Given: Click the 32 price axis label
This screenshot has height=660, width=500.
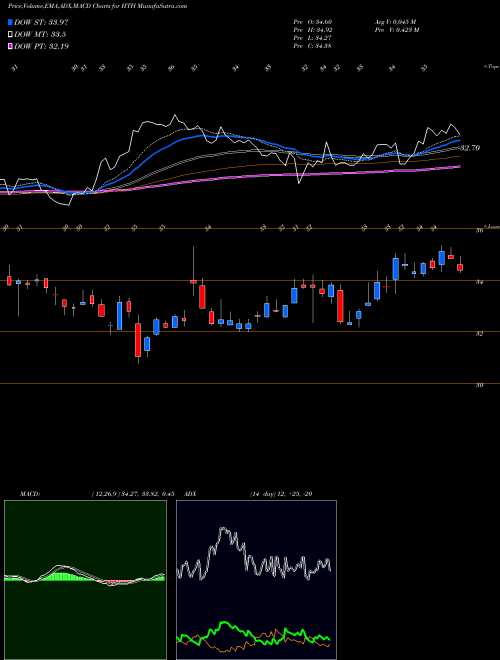Looking at the screenshot, I should [479, 333].
